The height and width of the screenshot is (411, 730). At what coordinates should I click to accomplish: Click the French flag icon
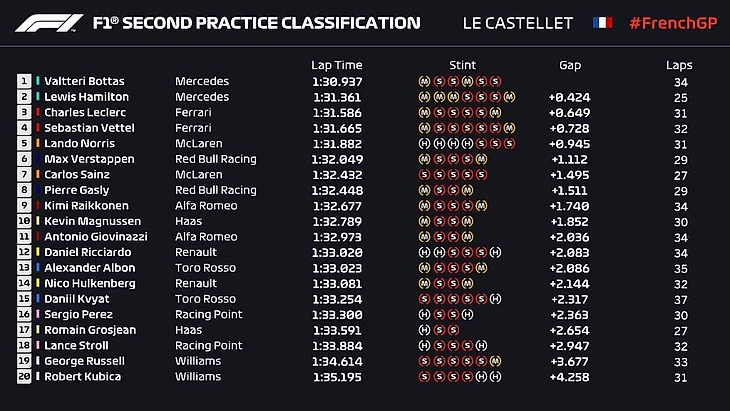coord(603,22)
